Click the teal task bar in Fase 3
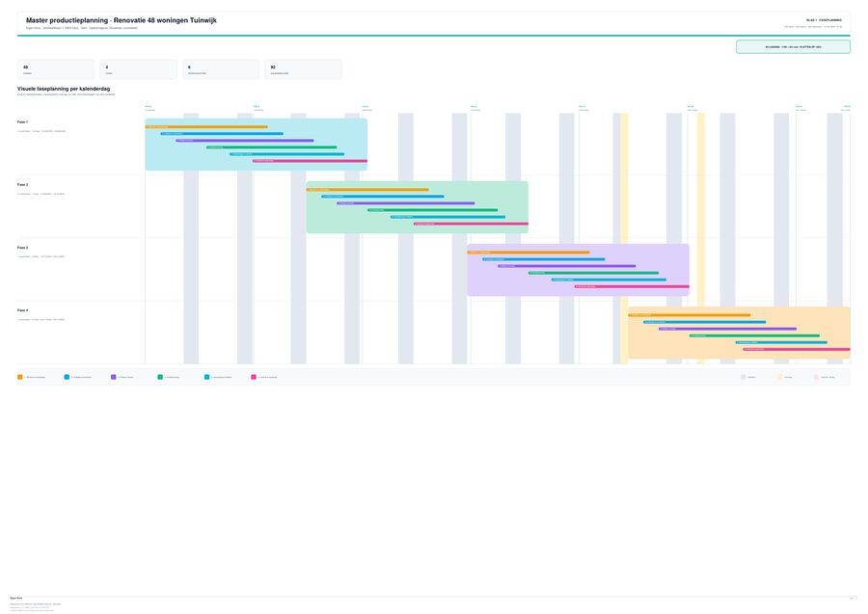 pyautogui.click(x=610, y=280)
